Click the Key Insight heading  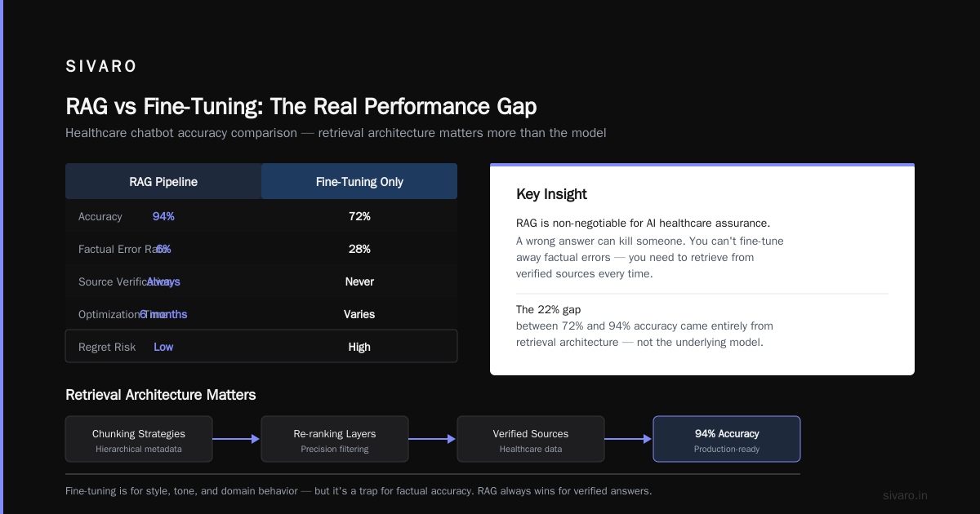551,194
